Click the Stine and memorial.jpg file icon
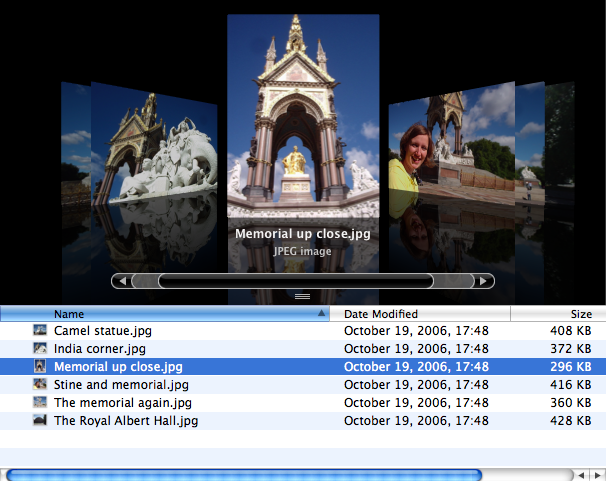Image resolution: width=606 pixels, height=481 pixels. (x=40, y=384)
